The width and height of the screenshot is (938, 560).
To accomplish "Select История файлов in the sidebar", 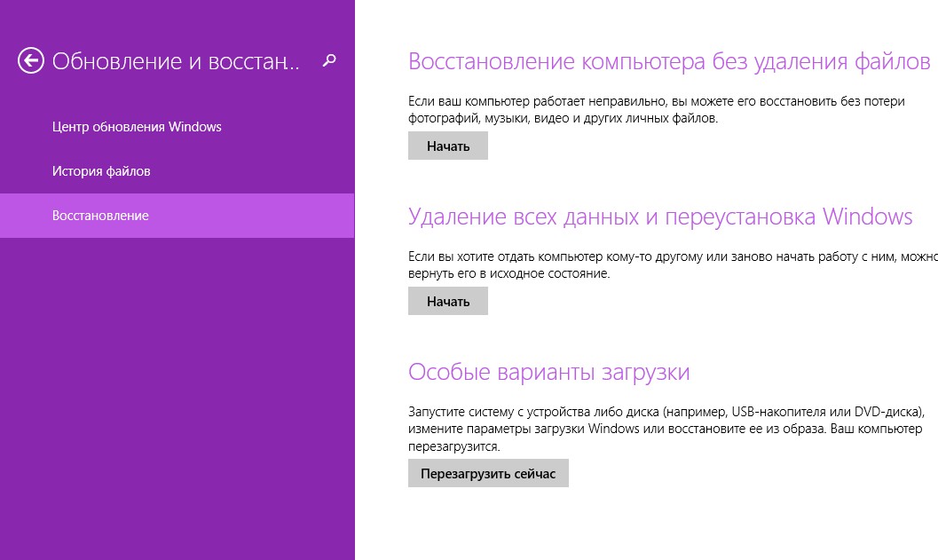I will click(101, 171).
